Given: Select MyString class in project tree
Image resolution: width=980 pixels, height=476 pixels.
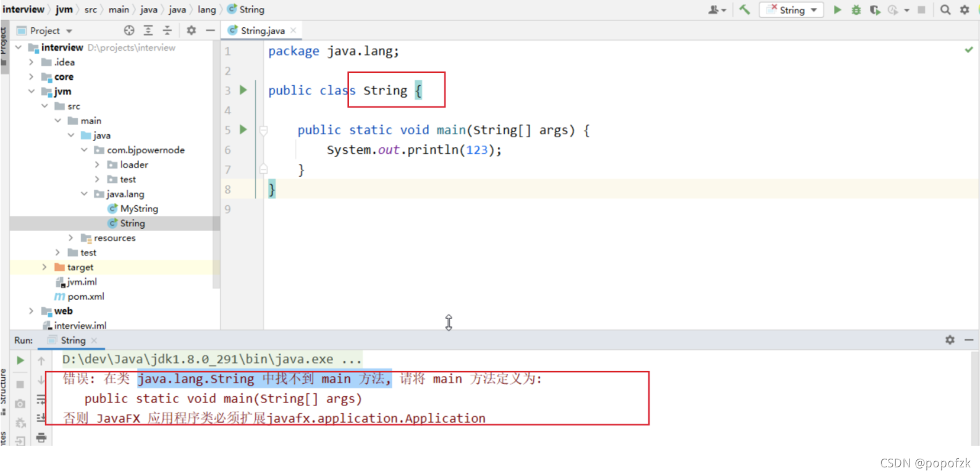Looking at the screenshot, I should (x=139, y=208).
